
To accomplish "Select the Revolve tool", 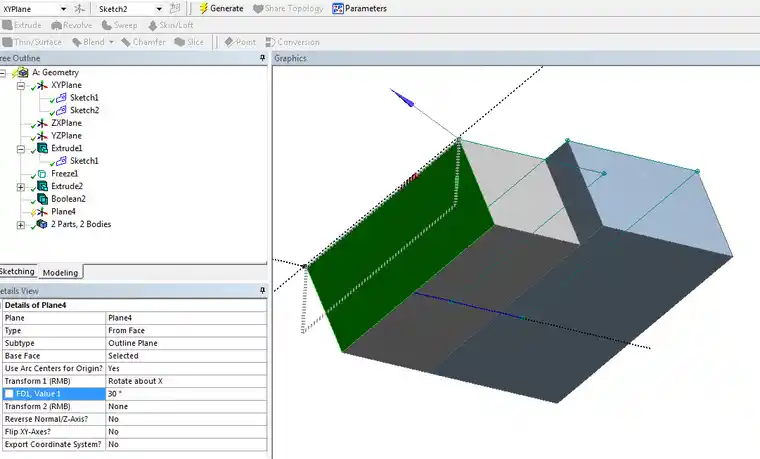I will tap(72, 25).
